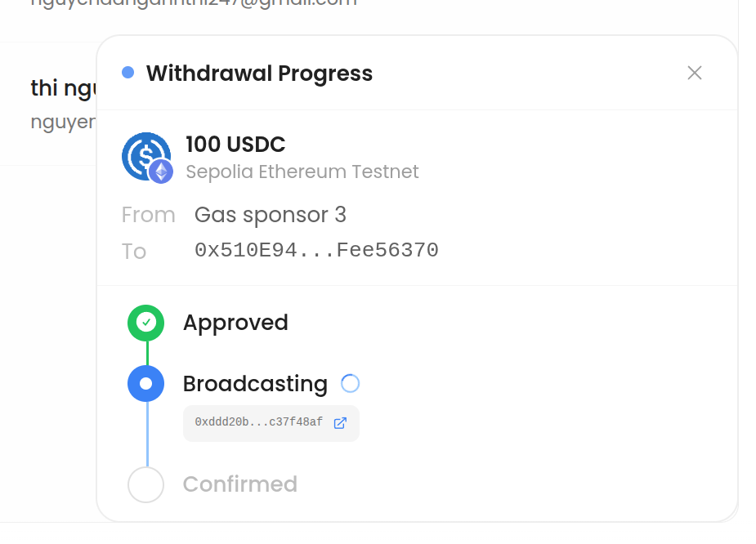
Task: Click the Broadcasting step label
Action: point(255,383)
